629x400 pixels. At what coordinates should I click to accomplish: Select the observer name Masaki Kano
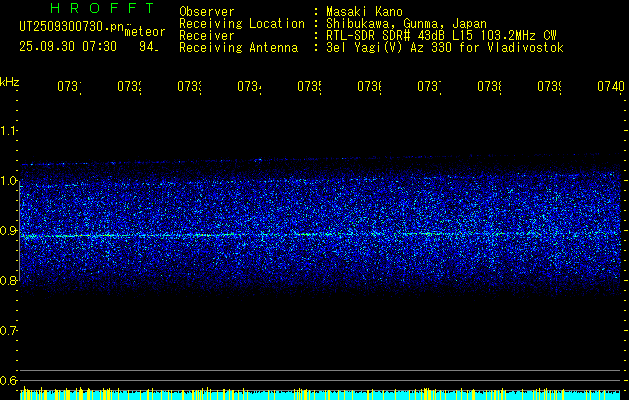[364, 12]
